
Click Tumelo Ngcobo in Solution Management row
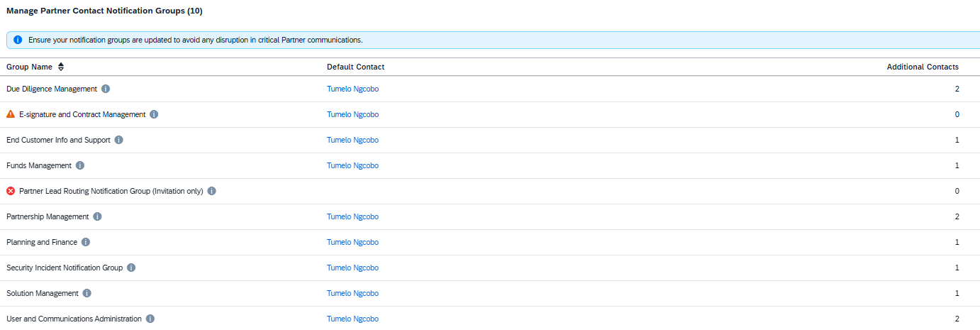(352, 293)
